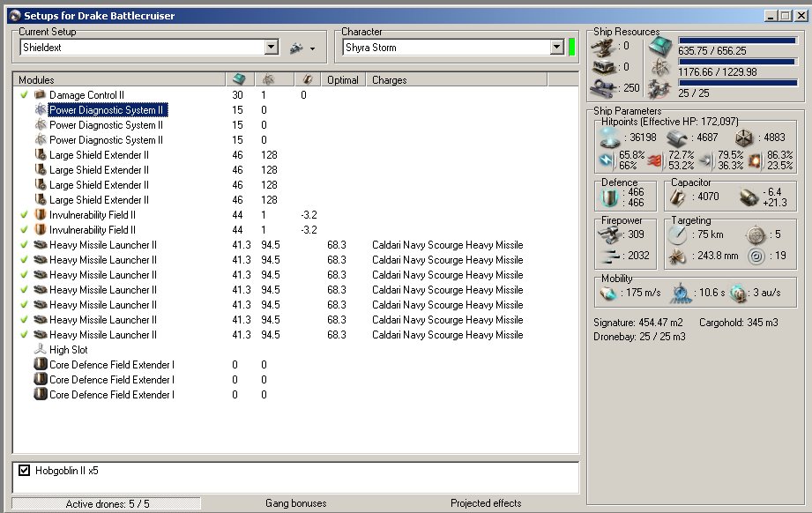Select the last Large Shield Extender II row
This screenshot has height=513, width=812.
click(x=295, y=200)
